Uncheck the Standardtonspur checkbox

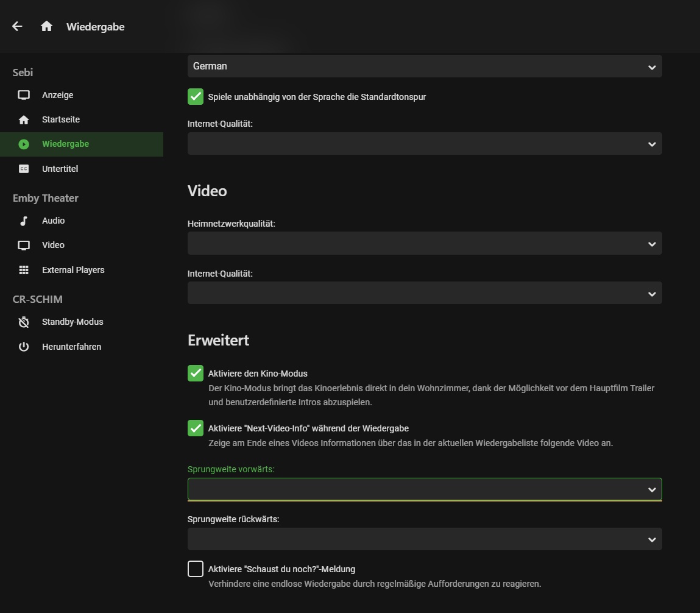tap(196, 97)
